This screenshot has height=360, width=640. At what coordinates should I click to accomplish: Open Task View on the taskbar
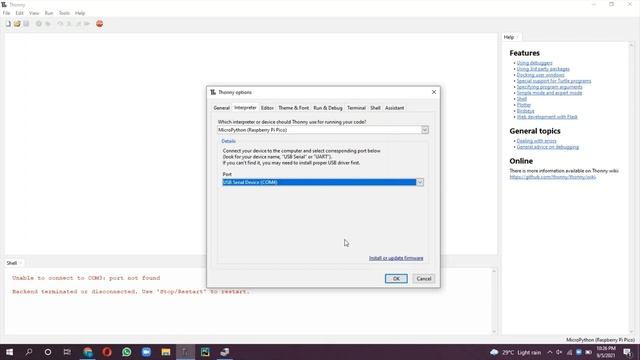click(x=67, y=352)
